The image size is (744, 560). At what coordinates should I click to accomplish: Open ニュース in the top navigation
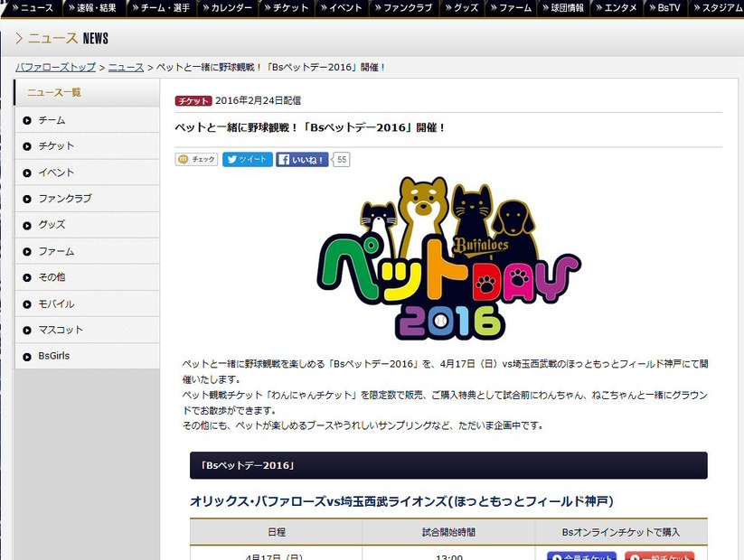click(32, 7)
